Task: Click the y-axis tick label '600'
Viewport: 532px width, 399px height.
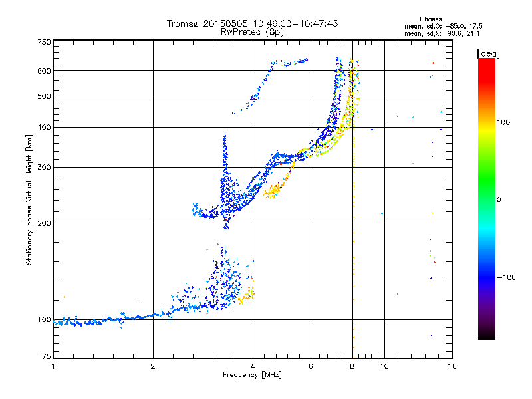Action: [44, 71]
